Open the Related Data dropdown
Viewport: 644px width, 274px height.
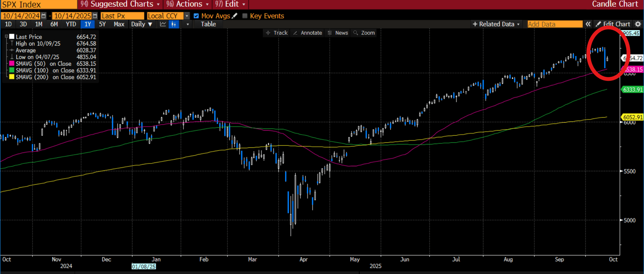pos(496,24)
